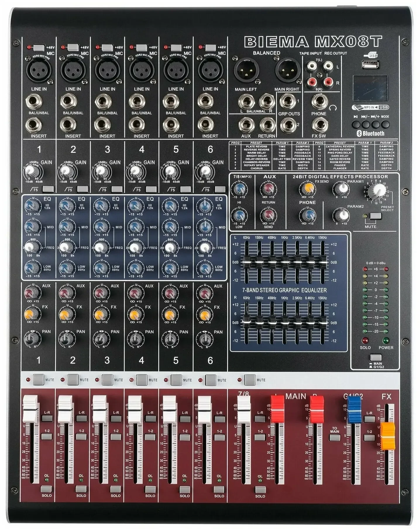Image resolution: width=420 pixels, height=531 pixels.
Task: Click the PRESET SELECT rotary knob
Action: [x=376, y=191]
